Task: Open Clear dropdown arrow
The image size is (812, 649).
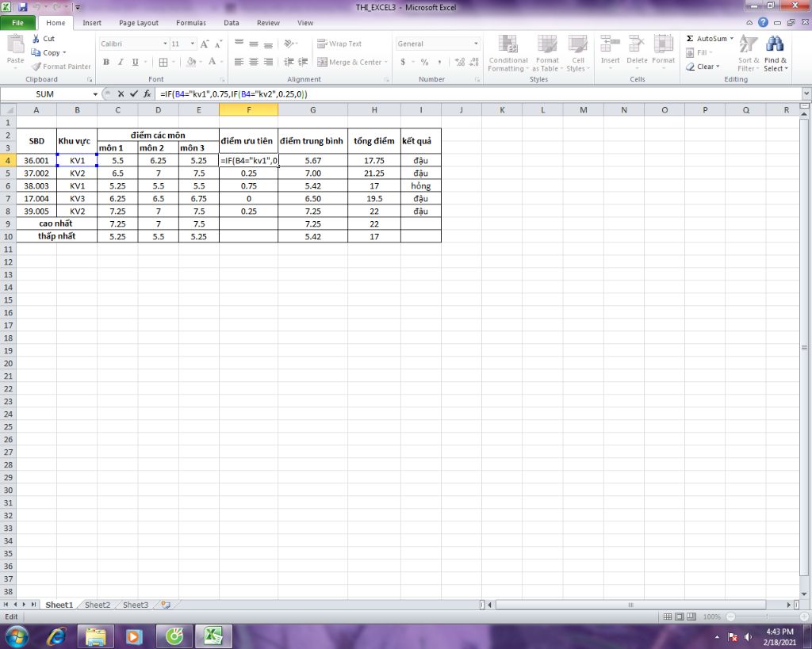Action: pos(718,67)
